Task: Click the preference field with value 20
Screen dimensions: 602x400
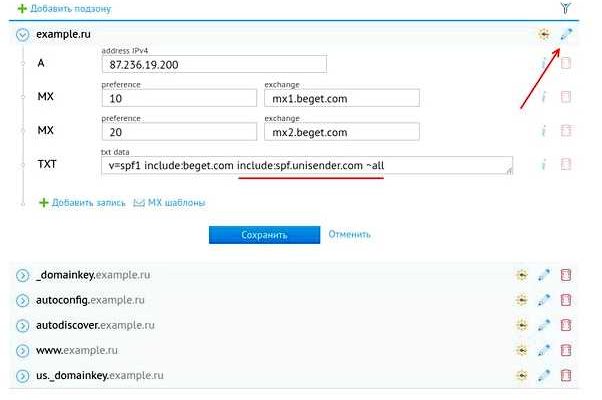Action: (x=179, y=132)
